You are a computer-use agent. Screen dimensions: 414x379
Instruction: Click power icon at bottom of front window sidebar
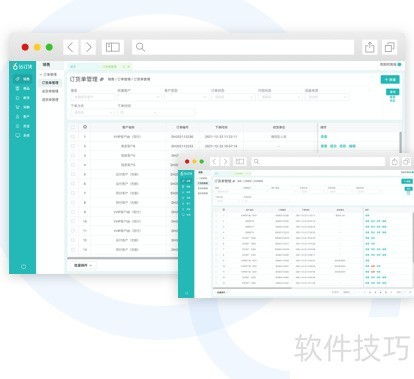click(x=186, y=293)
